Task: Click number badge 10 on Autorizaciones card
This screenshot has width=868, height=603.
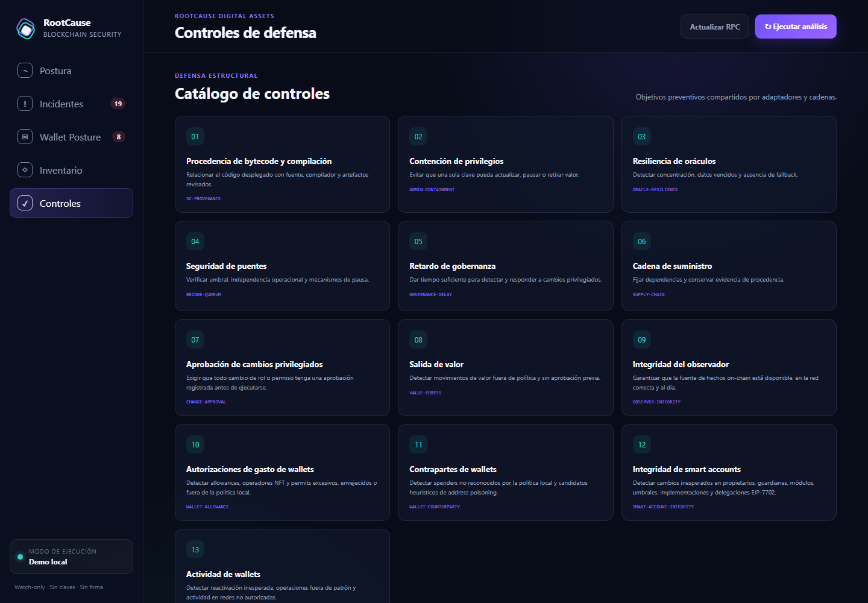Action: (195, 445)
